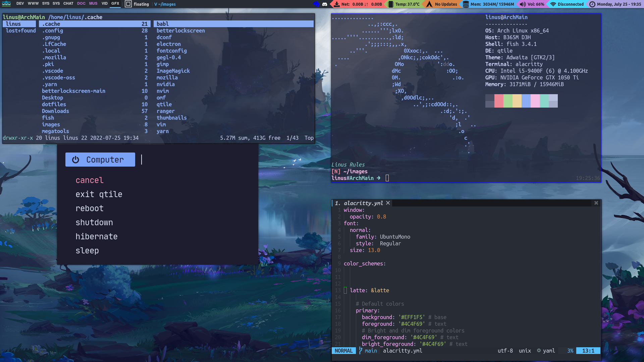Open Discord from the system tray
Screen dimensions: 644x362
[x=324, y=4]
